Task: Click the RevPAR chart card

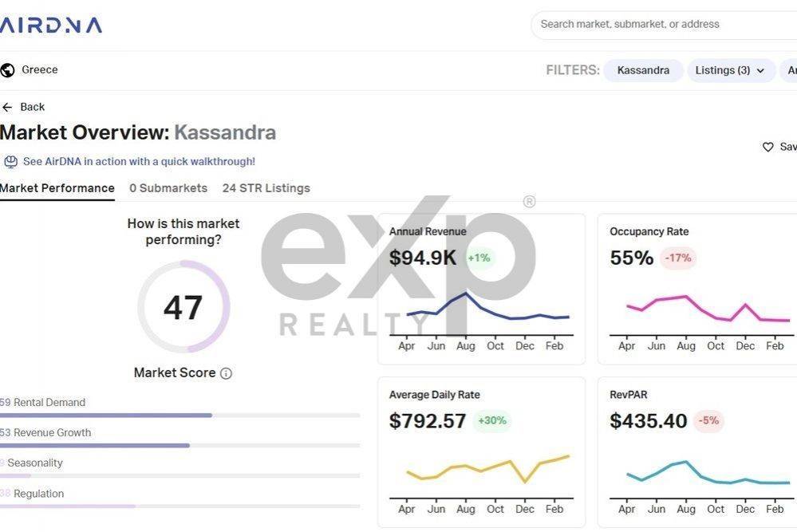Action: [x=698, y=452]
